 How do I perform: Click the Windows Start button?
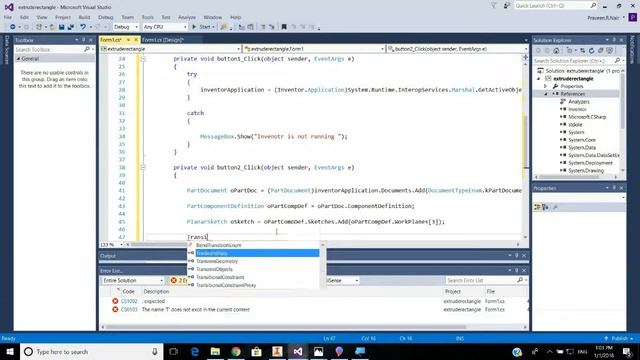(x=10, y=351)
